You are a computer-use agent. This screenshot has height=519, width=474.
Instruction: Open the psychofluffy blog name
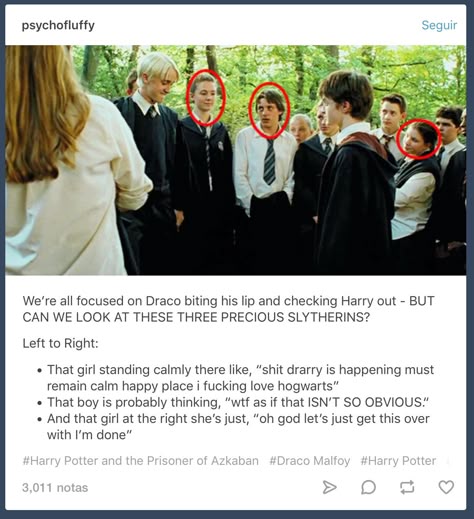click(58, 25)
